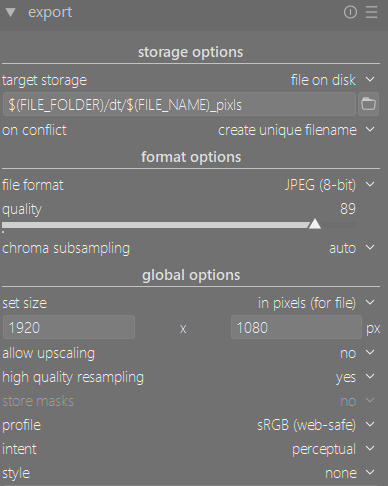Toggle the allow upscaling option
The width and height of the screenshot is (388, 486).
click(x=190, y=353)
